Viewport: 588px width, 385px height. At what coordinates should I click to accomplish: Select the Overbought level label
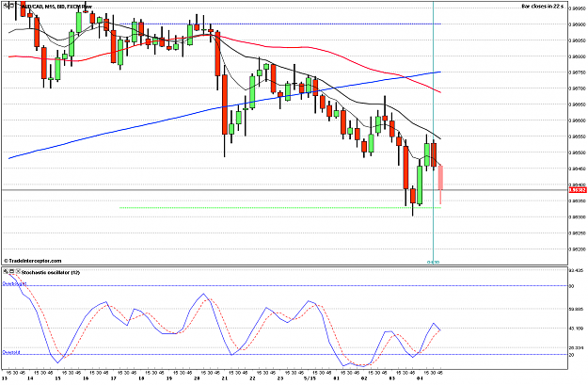pos(15,284)
